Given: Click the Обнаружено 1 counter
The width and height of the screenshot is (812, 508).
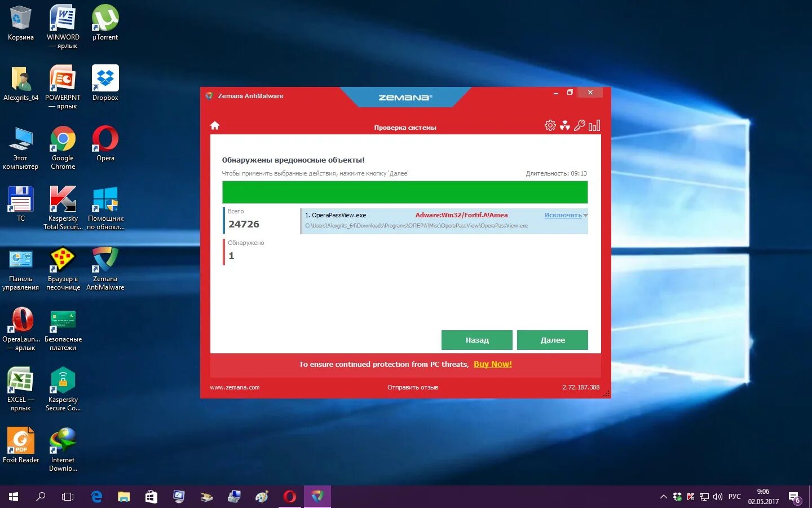Looking at the screenshot, I should (245, 251).
